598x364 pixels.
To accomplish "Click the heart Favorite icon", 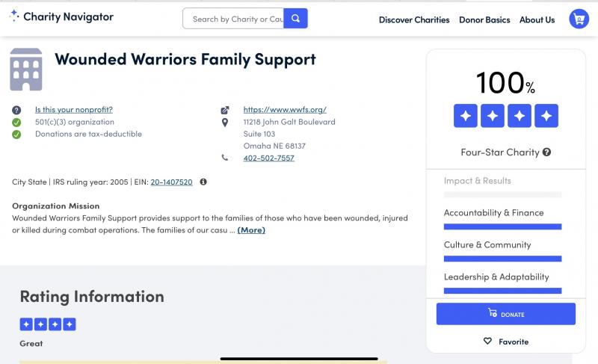I will coord(487,341).
